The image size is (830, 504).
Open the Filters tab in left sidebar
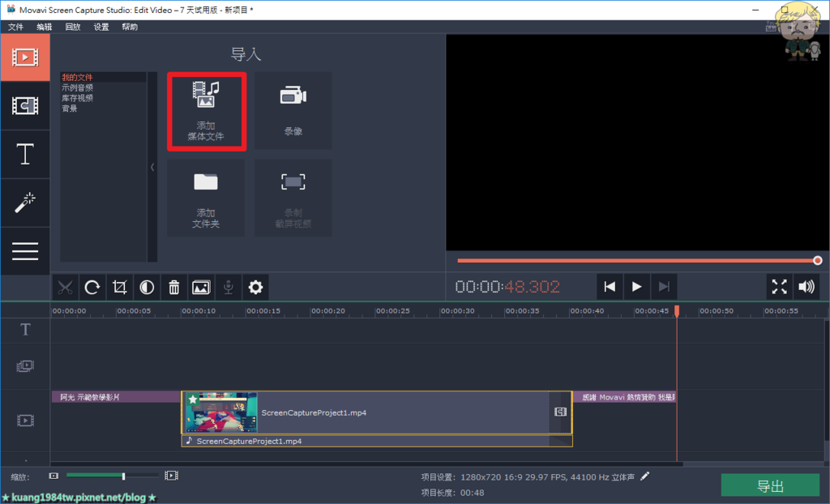25,106
